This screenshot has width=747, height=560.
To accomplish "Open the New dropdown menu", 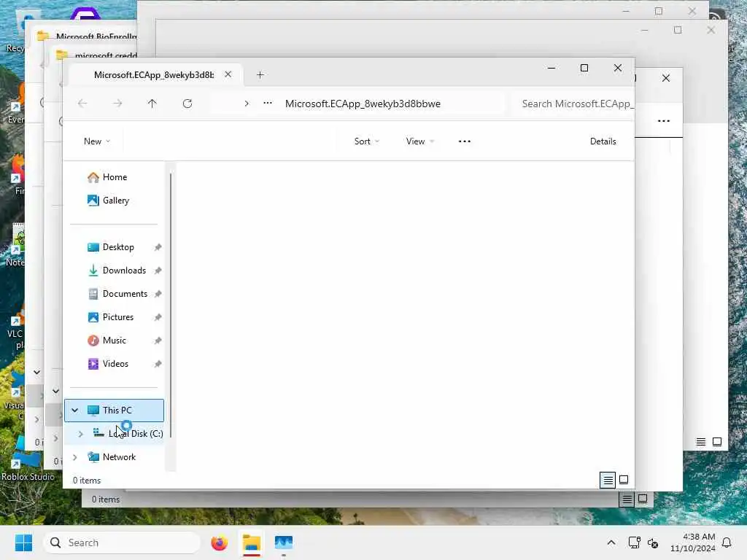I will [97, 141].
